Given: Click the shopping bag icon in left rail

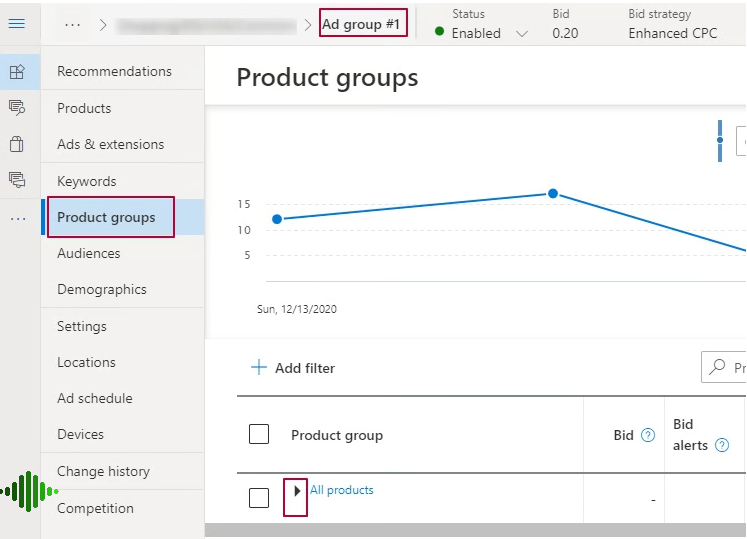Looking at the screenshot, I should click(x=17, y=144).
